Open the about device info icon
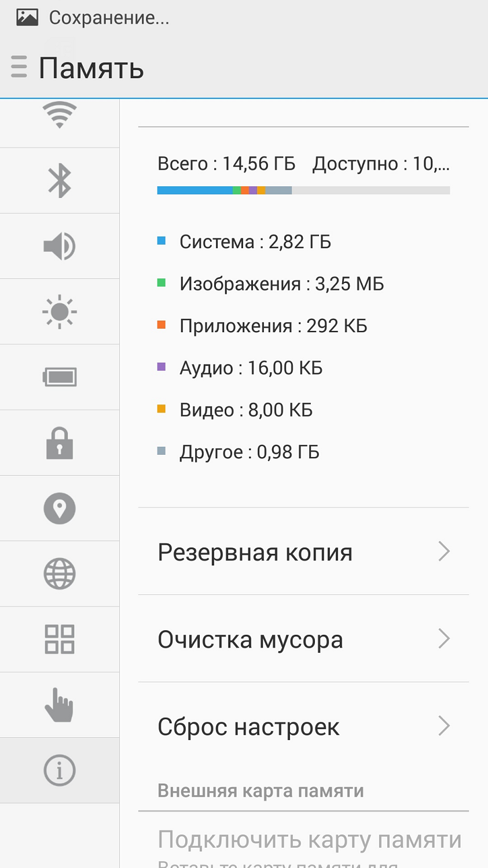The height and width of the screenshot is (868, 488). pos(60,770)
